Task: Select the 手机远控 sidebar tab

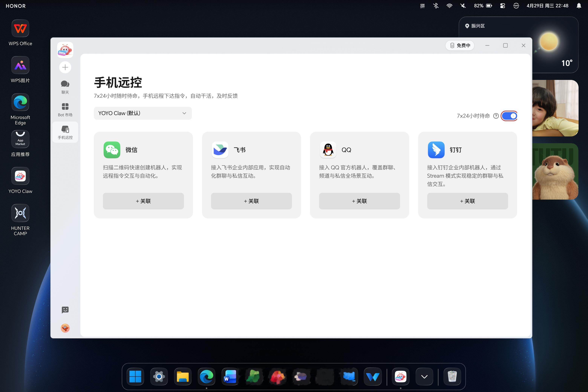Action: (x=65, y=132)
